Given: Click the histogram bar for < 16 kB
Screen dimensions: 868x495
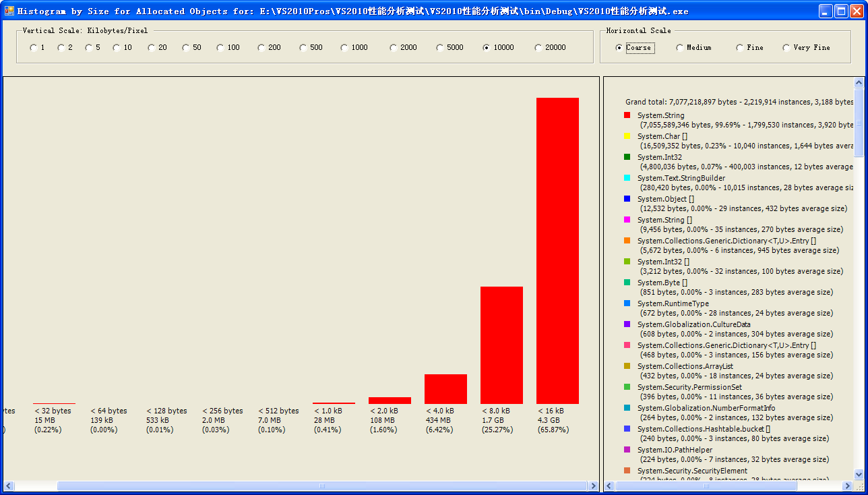Looking at the screenshot, I should pos(557,251).
